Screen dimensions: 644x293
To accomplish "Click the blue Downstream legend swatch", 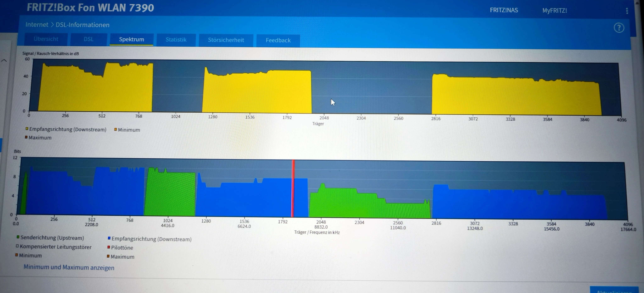I will (x=109, y=238).
